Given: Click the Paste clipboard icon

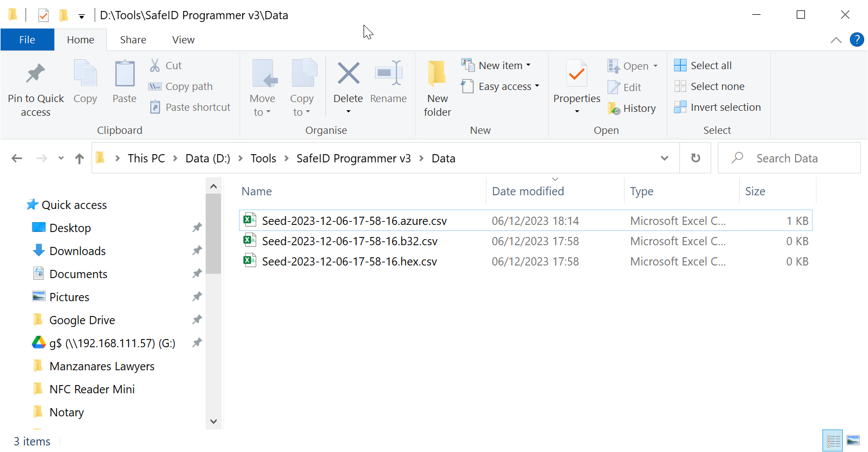Looking at the screenshot, I should coord(124,74).
